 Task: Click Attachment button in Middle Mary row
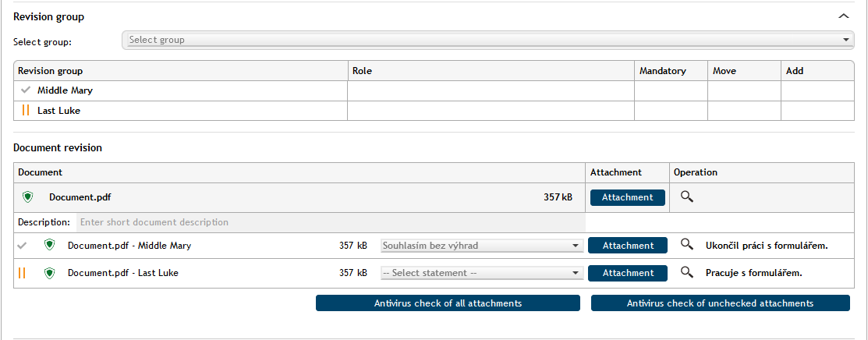pyautogui.click(x=627, y=246)
